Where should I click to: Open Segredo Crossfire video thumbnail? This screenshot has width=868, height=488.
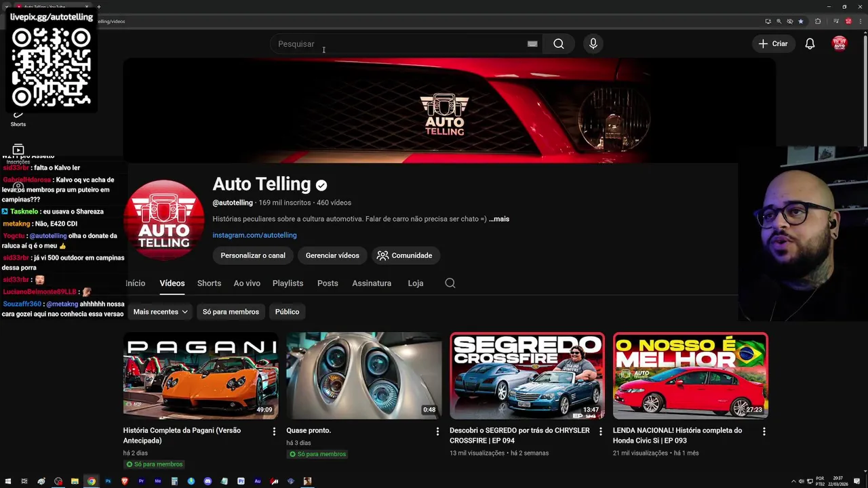click(527, 375)
